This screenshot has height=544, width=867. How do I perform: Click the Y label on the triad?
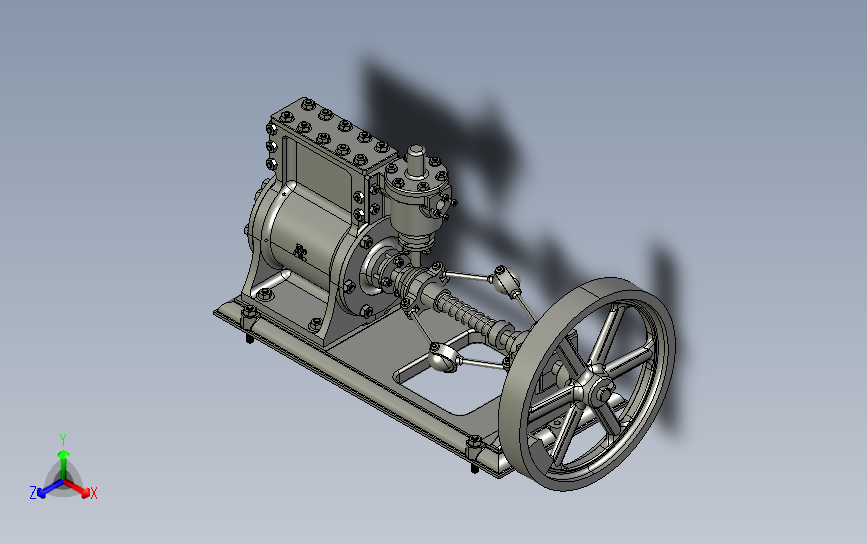63,440
